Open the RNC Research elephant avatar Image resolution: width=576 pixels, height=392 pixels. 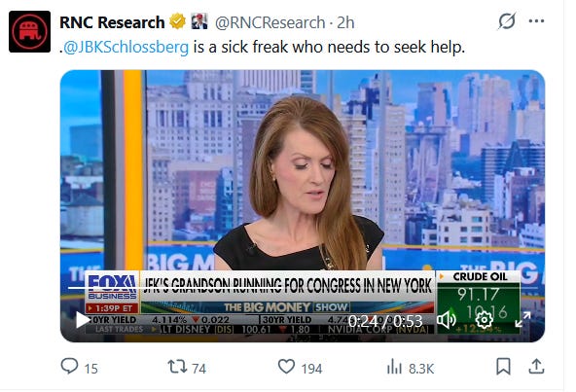[x=30, y=31]
